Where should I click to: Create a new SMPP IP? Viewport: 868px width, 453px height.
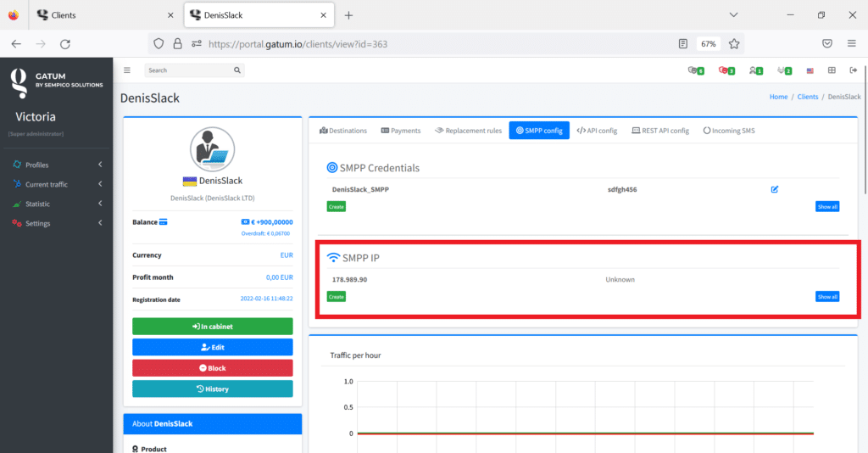336,297
